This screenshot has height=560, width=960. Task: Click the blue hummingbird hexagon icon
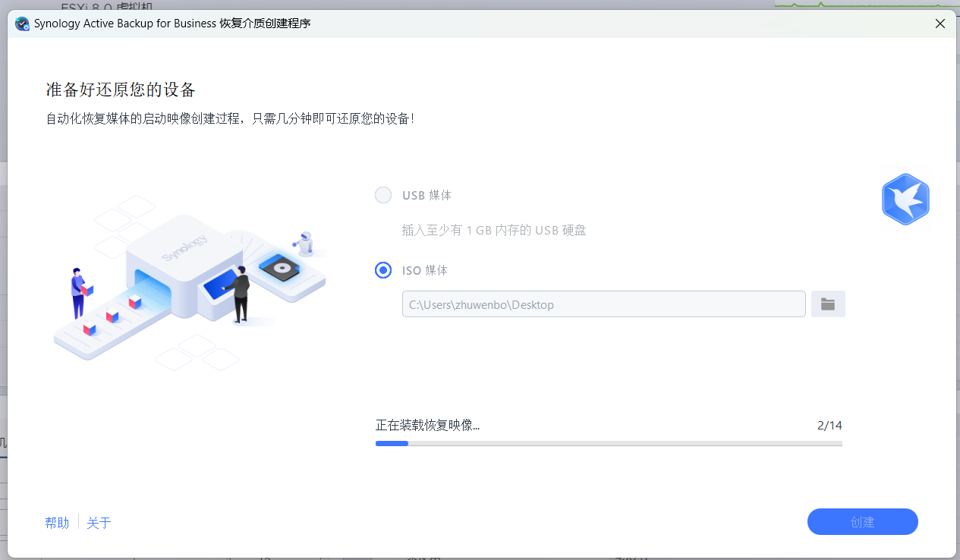tap(905, 198)
